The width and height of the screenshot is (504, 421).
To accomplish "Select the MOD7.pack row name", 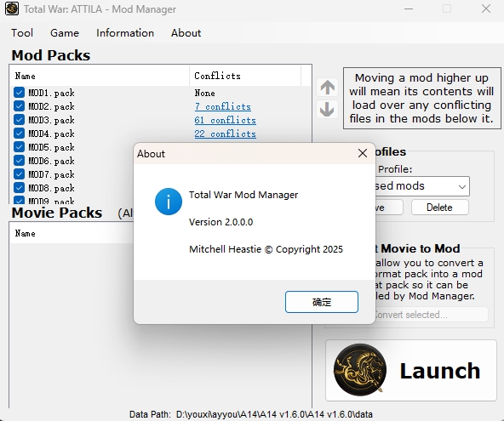I will click(51, 174).
